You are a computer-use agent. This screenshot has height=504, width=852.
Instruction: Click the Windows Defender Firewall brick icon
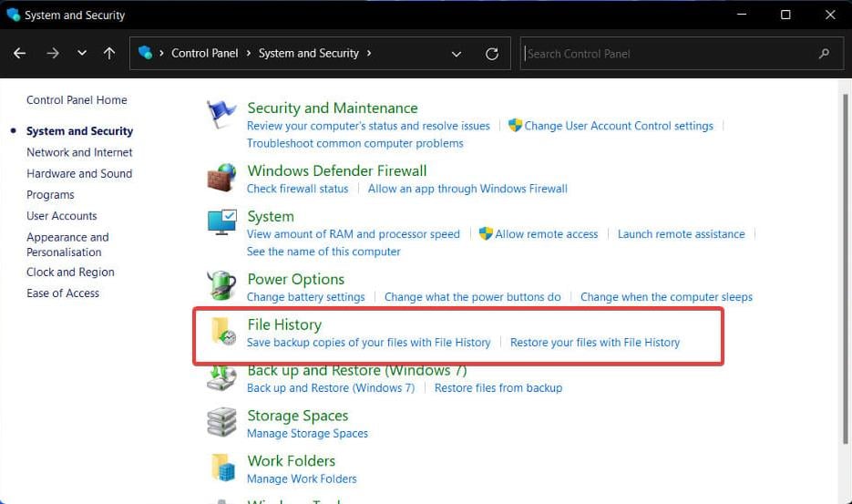(x=221, y=177)
